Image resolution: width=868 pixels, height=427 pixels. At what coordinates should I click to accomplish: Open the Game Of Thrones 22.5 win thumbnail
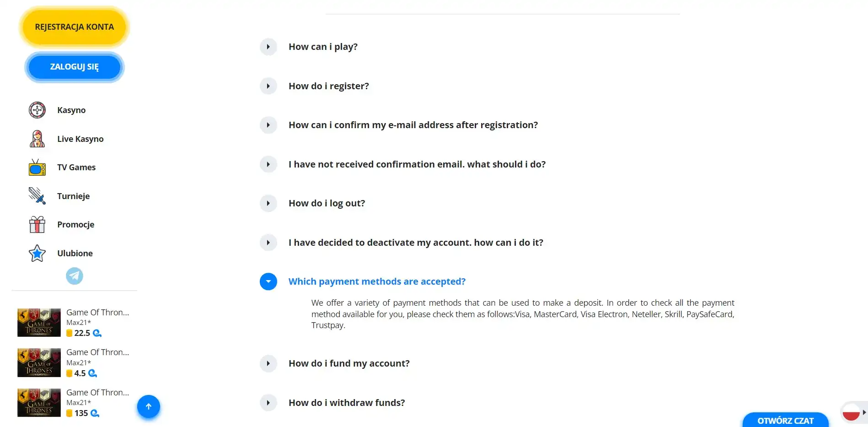click(39, 323)
